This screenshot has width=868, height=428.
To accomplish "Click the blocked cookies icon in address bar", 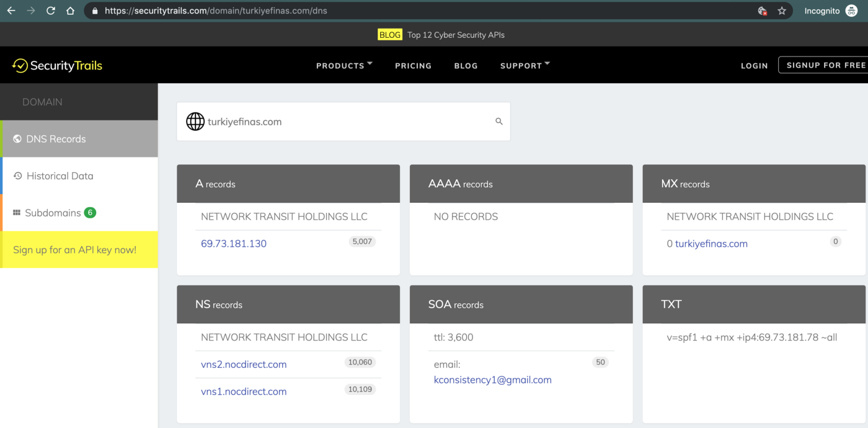I will coord(763,11).
